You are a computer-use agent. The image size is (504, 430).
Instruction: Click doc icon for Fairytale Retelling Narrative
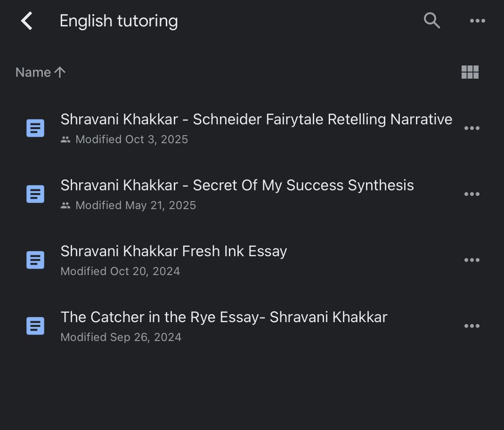[x=35, y=128]
